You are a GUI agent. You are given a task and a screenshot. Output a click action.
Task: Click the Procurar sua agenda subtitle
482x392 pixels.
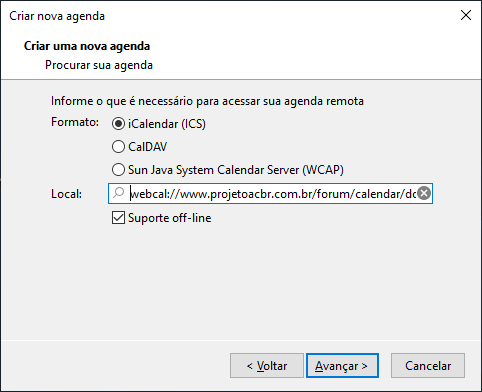[99, 65]
